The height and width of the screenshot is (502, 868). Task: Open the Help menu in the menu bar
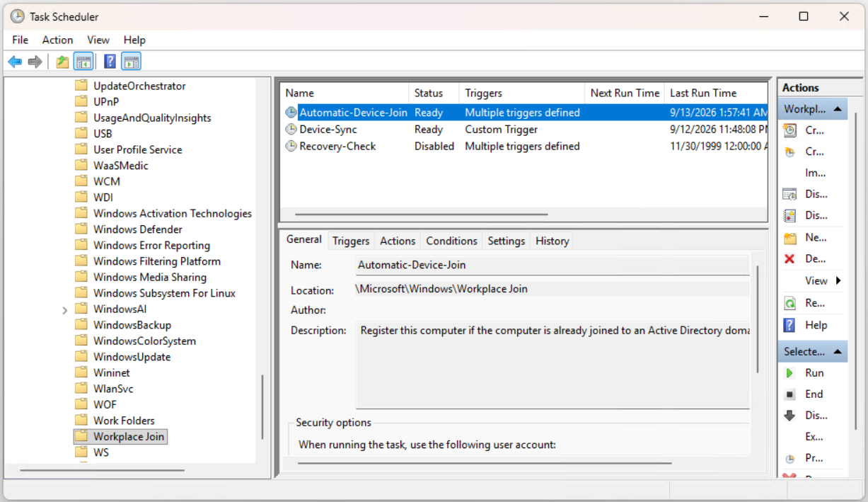coord(134,40)
